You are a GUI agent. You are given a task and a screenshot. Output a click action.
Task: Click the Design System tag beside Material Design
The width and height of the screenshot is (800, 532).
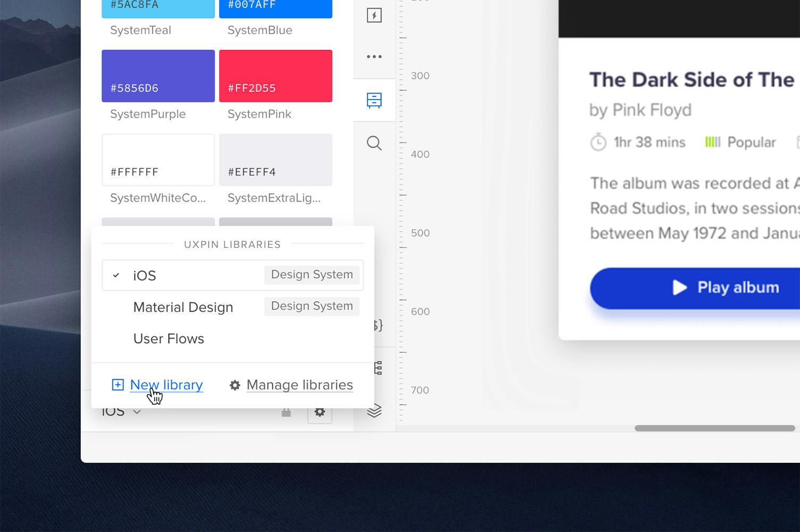tap(311, 306)
